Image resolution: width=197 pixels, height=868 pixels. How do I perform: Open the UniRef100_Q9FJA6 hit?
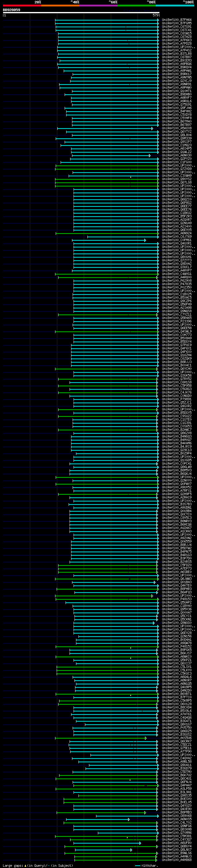pos(177,108)
